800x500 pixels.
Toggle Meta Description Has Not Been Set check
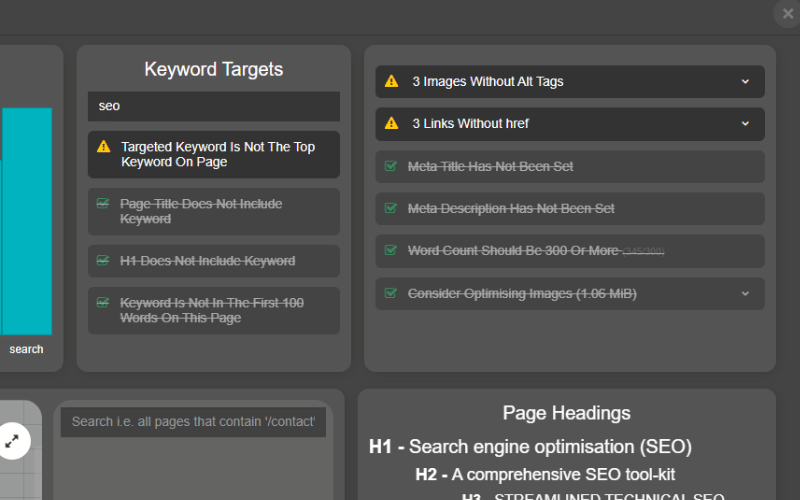391,209
